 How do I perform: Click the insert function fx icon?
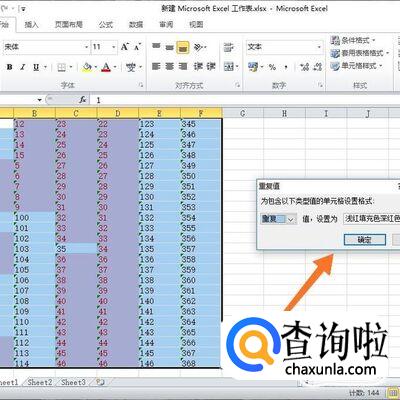coord(83,100)
